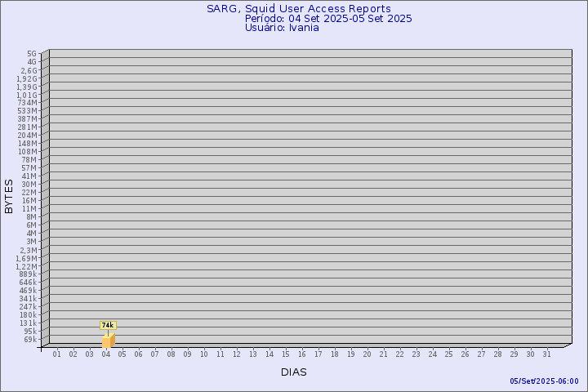This screenshot has height=392, width=588.
Task: Click the BYTES vertical axis label
Action: (x=9, y=196)
